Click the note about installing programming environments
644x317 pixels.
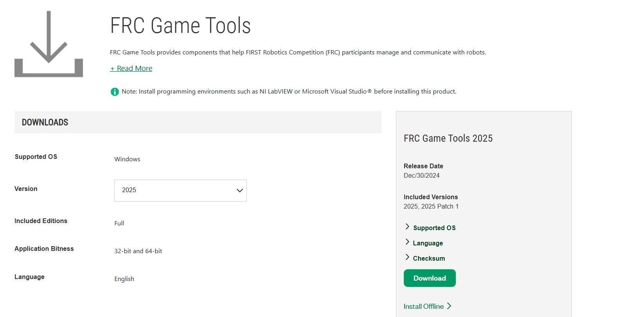289,92
